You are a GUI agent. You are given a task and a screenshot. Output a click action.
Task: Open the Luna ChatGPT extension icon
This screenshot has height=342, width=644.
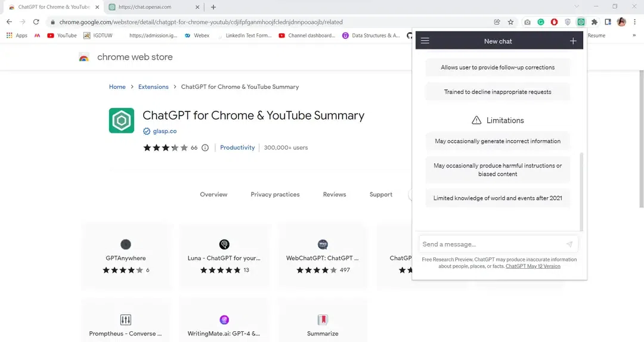224,244
